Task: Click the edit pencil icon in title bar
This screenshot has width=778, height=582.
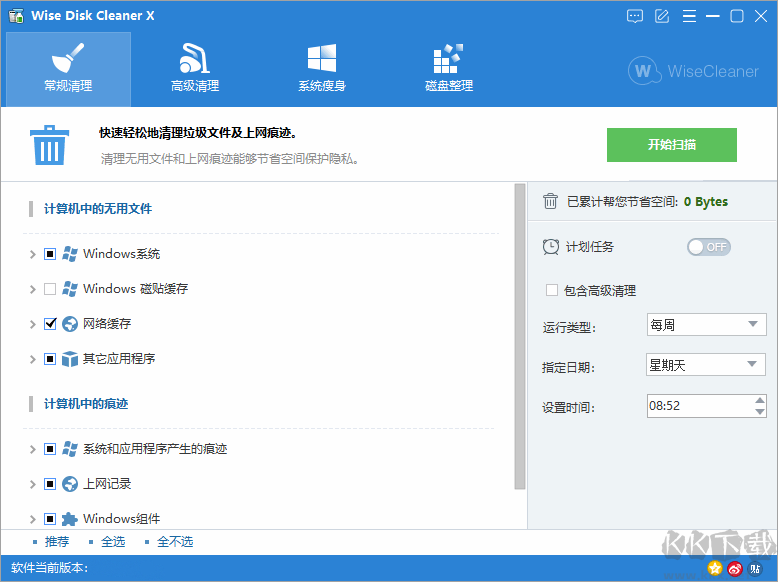Action: click(x=661, y=16)
